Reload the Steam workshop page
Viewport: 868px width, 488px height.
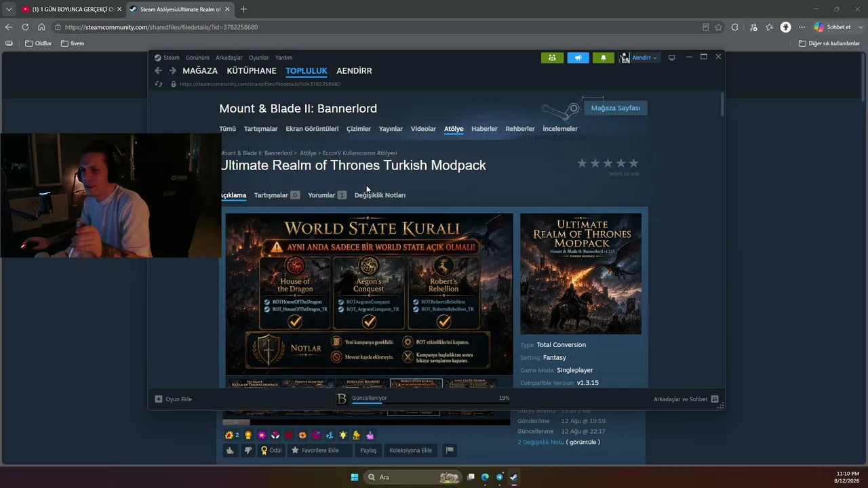click(x=159, y=84)
